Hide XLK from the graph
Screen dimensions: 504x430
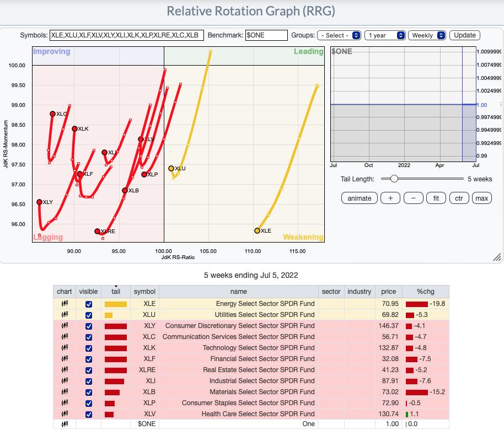point(89,348)
